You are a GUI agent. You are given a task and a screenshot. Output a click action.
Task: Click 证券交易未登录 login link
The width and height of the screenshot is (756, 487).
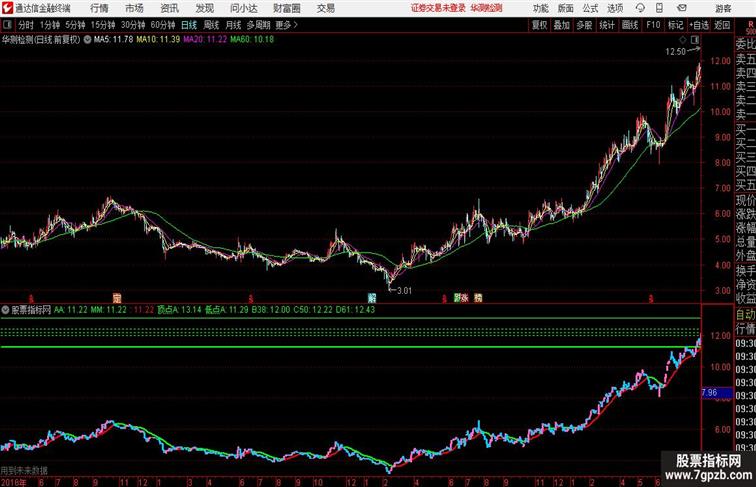(x=438, y=8)
